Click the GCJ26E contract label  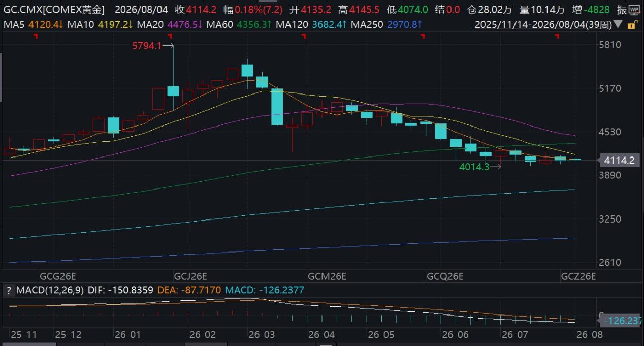(190, 277)
